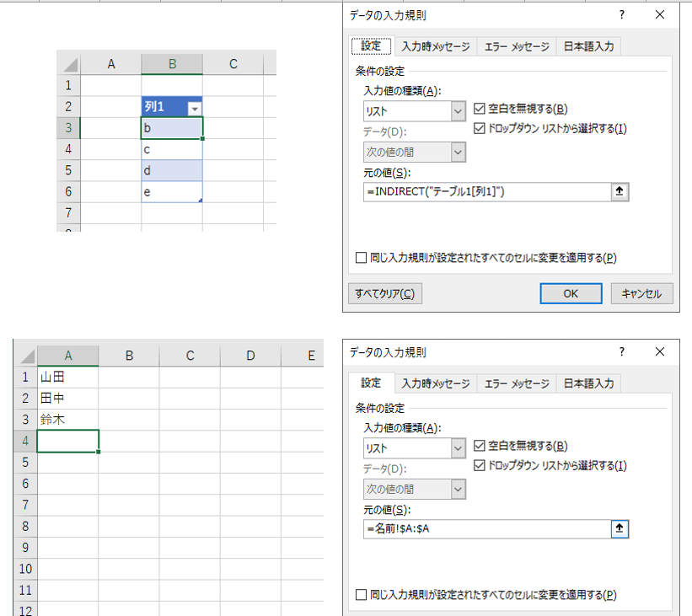Select cell containing e in table
Image resolution: width=692 pixels, height=616 pixels.
172,191
